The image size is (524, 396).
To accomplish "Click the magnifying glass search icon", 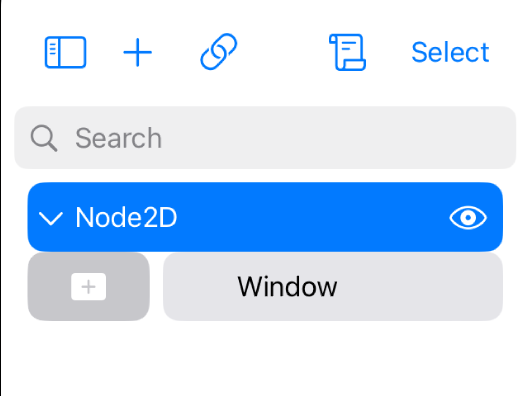I will pos(44,138).
